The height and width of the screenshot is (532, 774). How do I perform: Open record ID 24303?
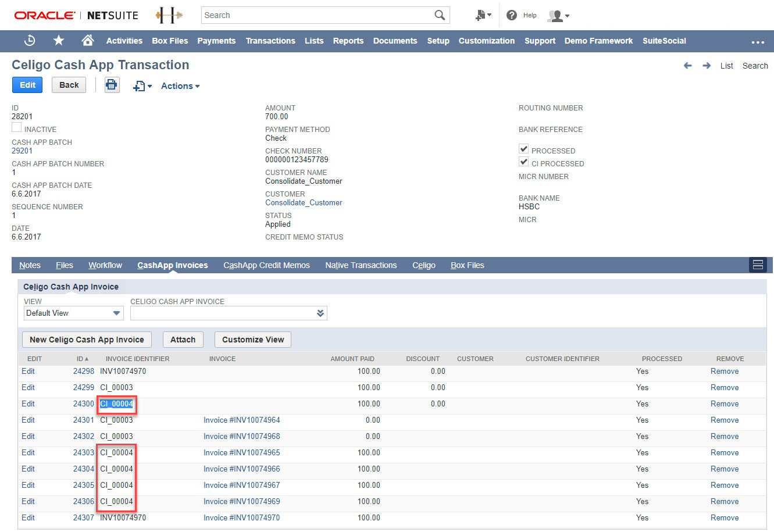coord(84,452)
